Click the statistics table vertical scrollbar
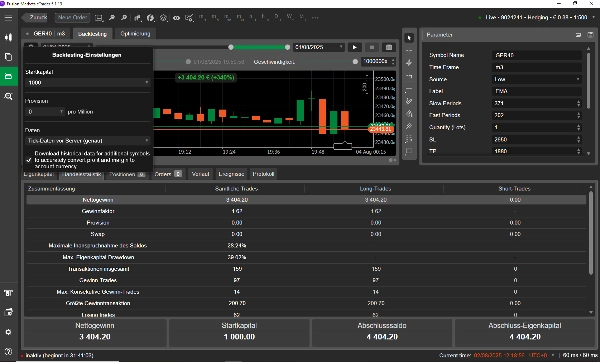600x362 pixels. [592, 233]
